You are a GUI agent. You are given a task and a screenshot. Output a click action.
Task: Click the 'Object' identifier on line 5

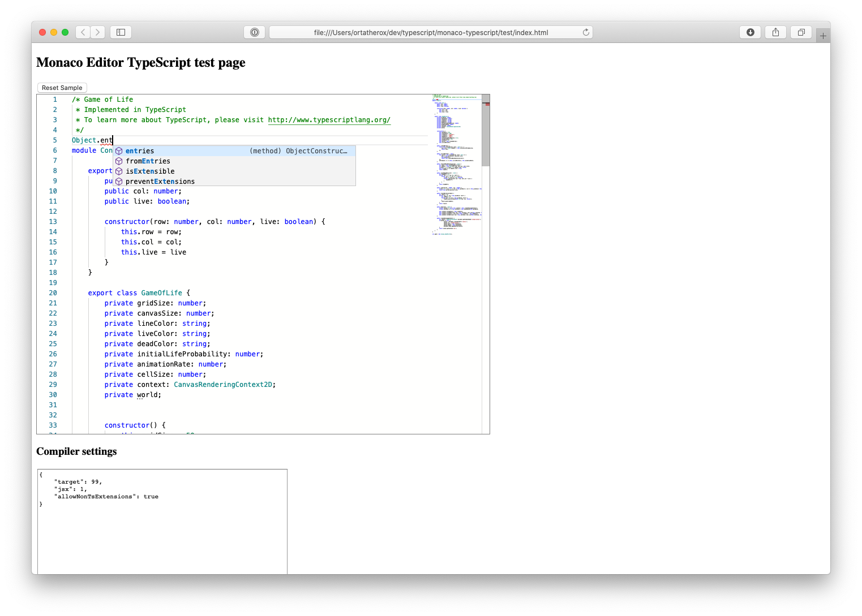point(84,140)
